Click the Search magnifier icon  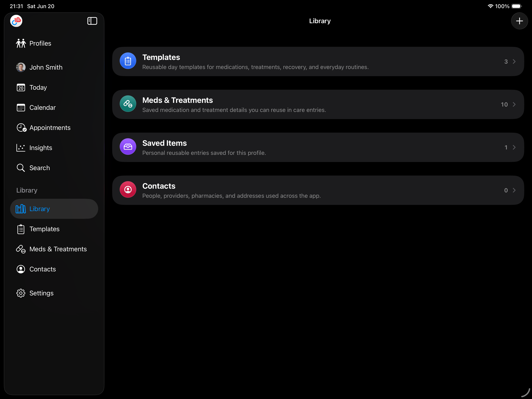[21, 168]
